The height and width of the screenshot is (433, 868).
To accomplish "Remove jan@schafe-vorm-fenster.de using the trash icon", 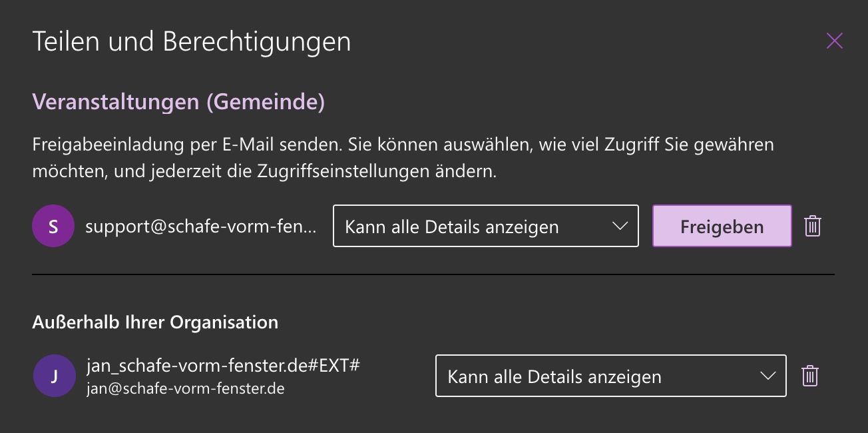I will (x=809, y=376).
